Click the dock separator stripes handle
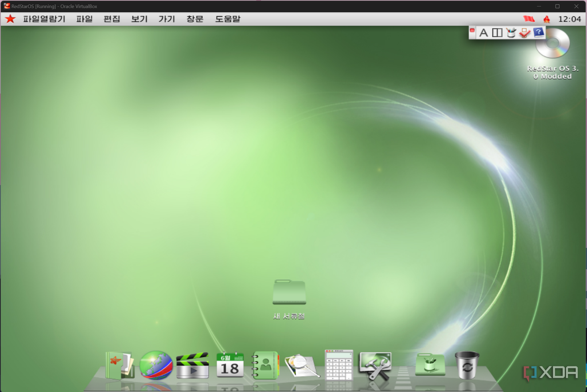This screenshot has height=392, width=587. (403, 378)
